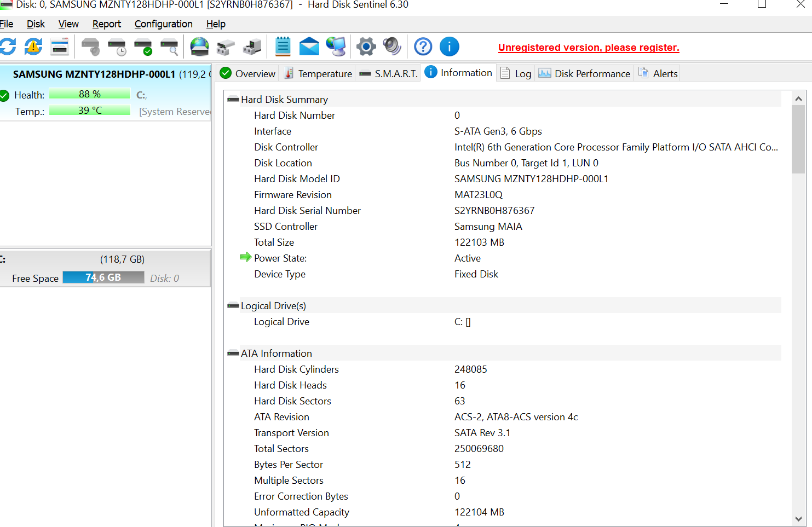Viewport: 812px width, 527px height.
Task: Open the blue notepad report icon
Action: [283, 47]
